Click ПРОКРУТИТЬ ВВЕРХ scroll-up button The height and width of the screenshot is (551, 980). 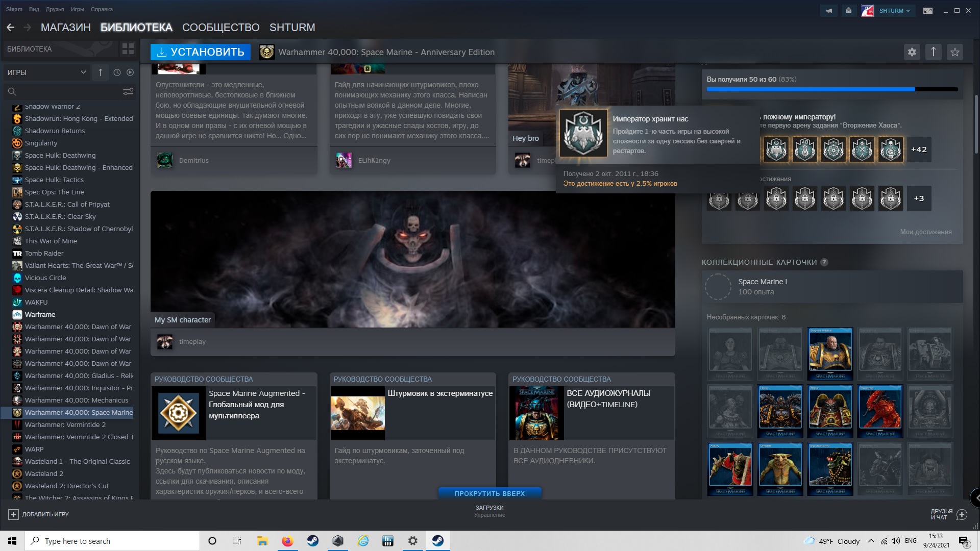[x=490, y=493]
